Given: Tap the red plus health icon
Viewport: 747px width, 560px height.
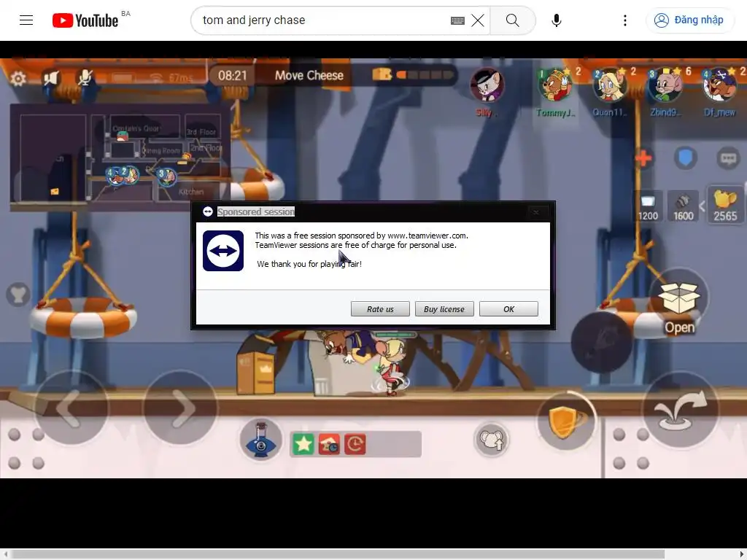Looking at the screenshot, I should [x=643, y=158].
